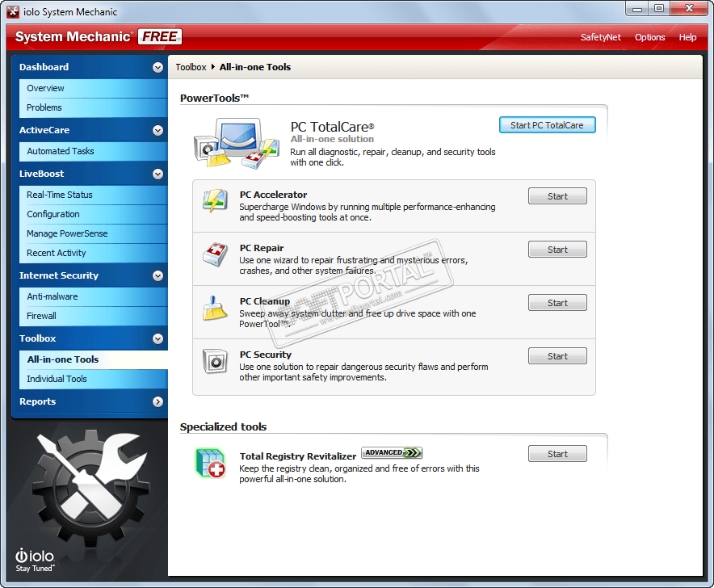
Task: Start the PC Security tool
Action: (x=557, y=356)
